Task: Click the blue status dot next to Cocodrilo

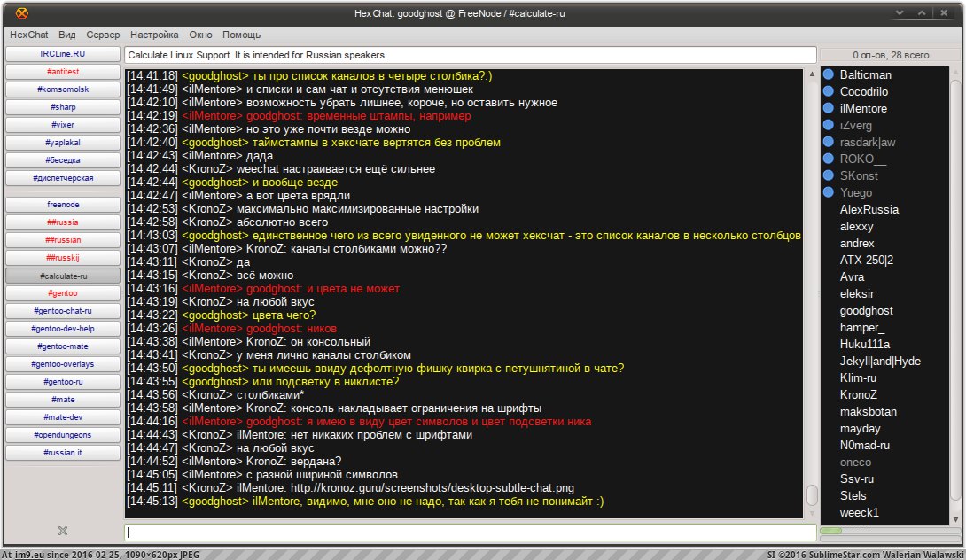Action: pyautogui.click(x=829, y=91)
